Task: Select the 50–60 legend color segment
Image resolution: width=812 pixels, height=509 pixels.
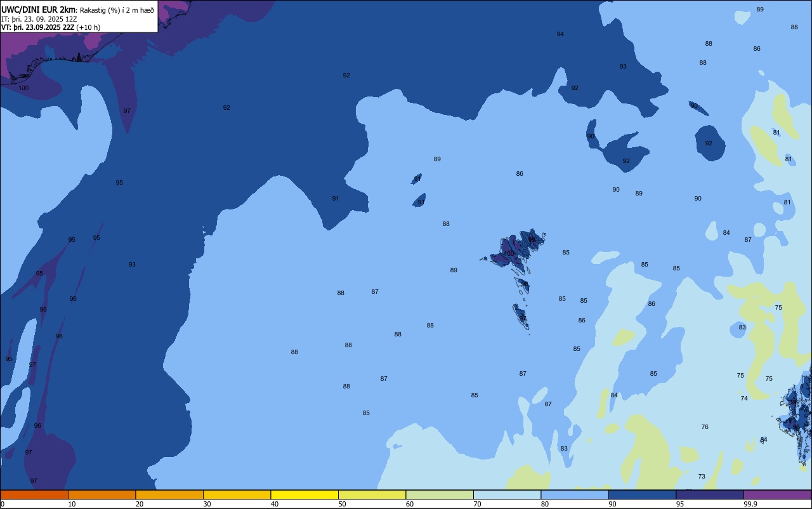Action: point(372,494)
